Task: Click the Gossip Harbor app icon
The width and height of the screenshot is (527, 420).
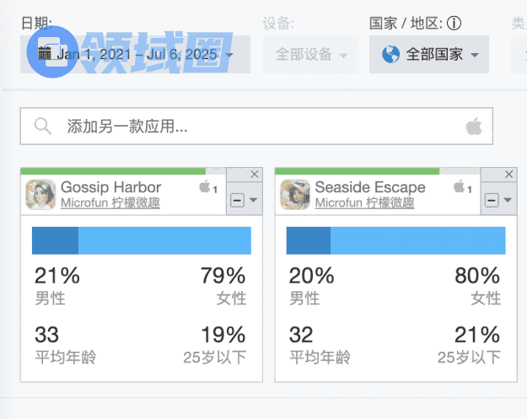Action: tap(41, 195)
